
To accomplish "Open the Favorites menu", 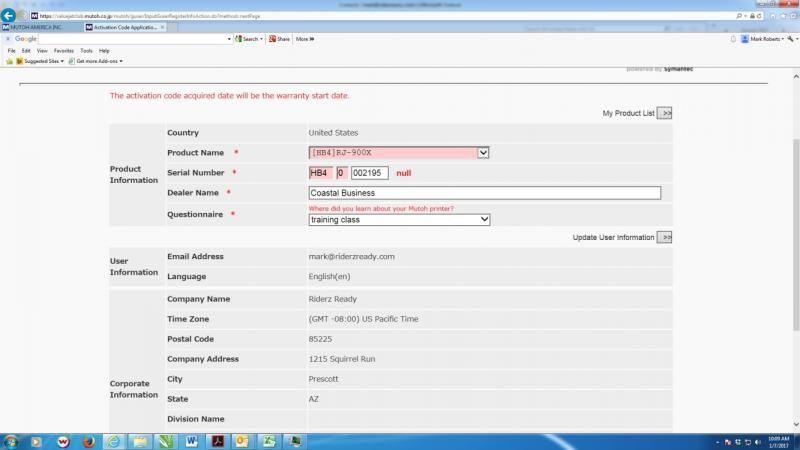I will pyautogui.click(x=64, y=51).
